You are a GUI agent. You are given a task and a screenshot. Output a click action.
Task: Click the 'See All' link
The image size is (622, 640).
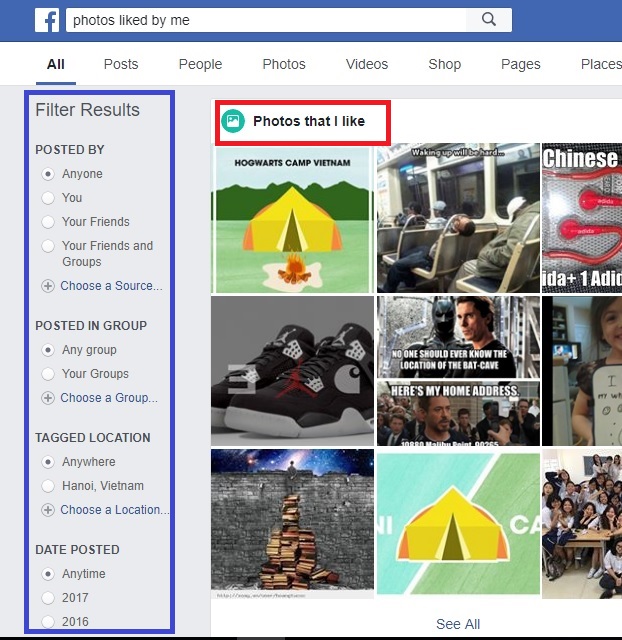tap(458, 624)
